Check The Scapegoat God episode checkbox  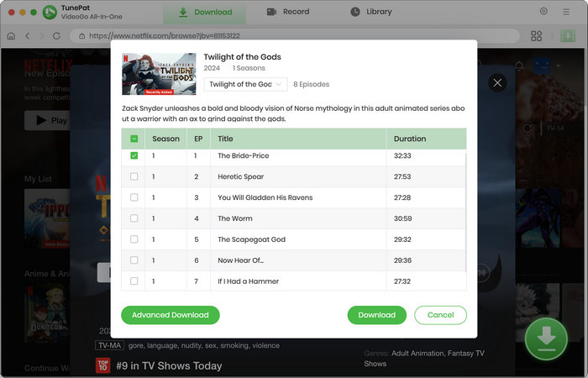(134, 239)
